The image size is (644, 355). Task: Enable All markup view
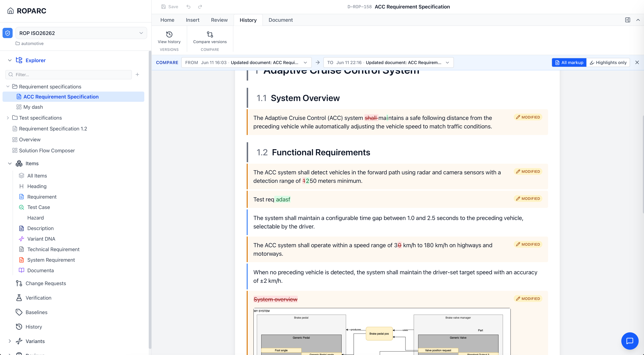(x=569, y=62)
